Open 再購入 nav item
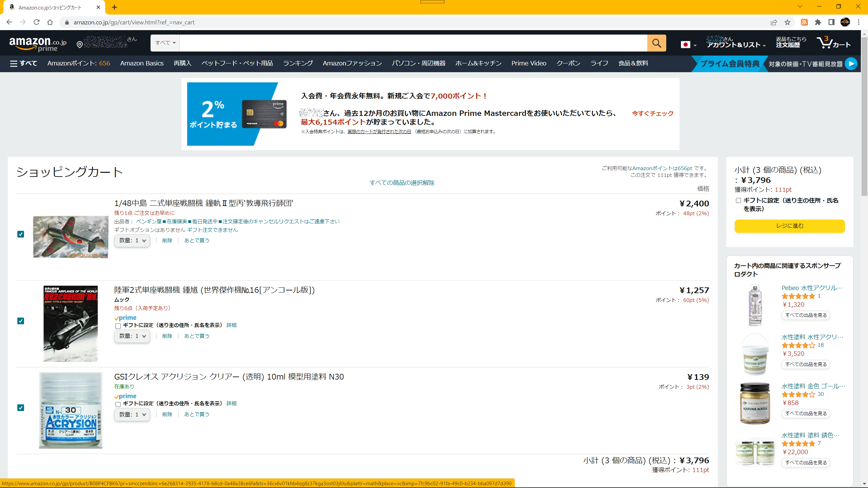The image size is (868, 488). point(182,63)
